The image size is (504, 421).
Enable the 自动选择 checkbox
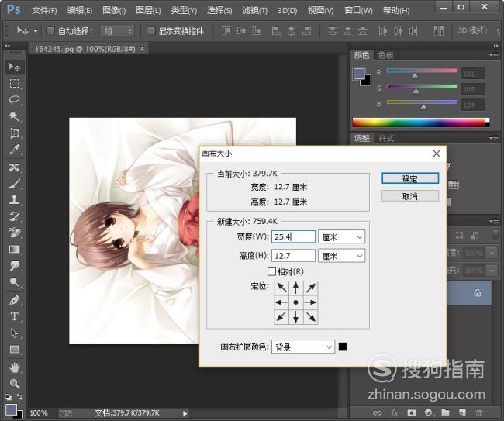point(50,31)
